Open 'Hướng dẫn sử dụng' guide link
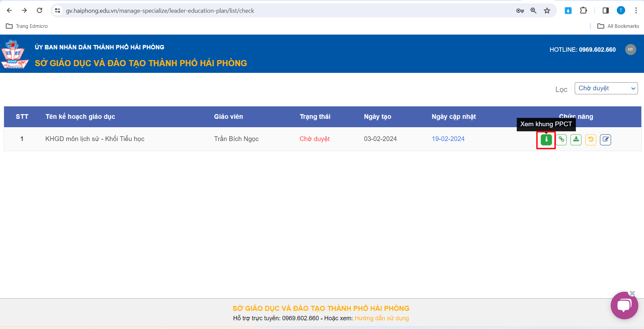This screenshot has width=644, height=329. tap(381, 318)
